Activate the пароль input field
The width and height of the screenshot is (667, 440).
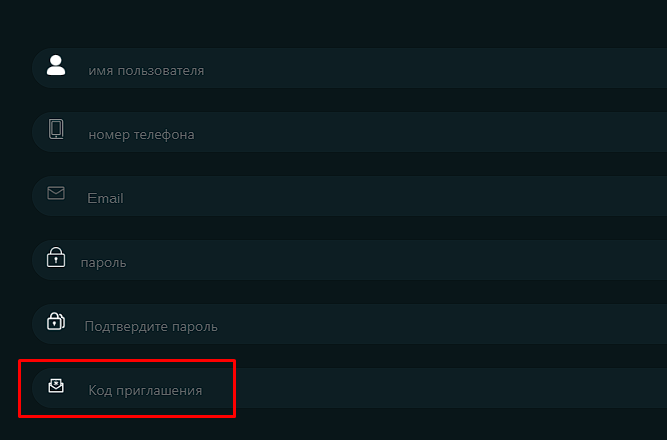pyautogui.click(x=349, y=260)
